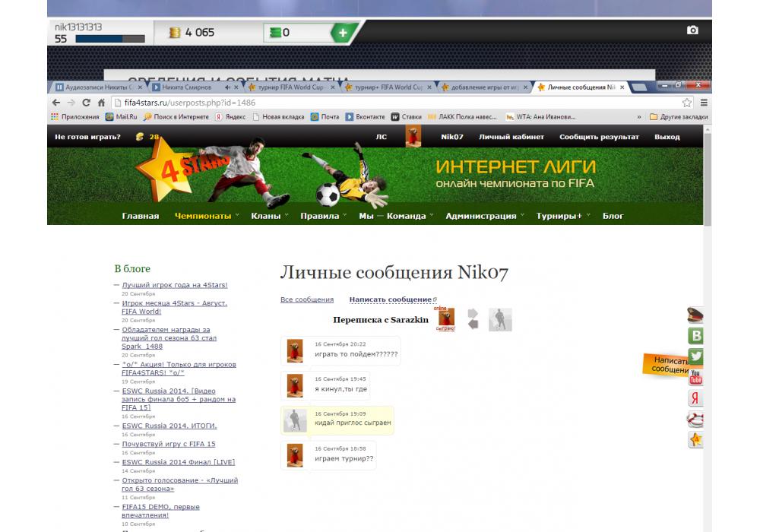
Task: Open Личный кабинет
Action: click(x=511, y=137)
